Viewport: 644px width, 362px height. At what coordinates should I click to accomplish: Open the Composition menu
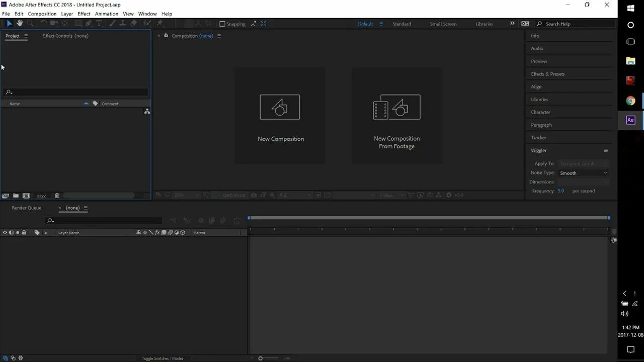(x=42, y=14)
